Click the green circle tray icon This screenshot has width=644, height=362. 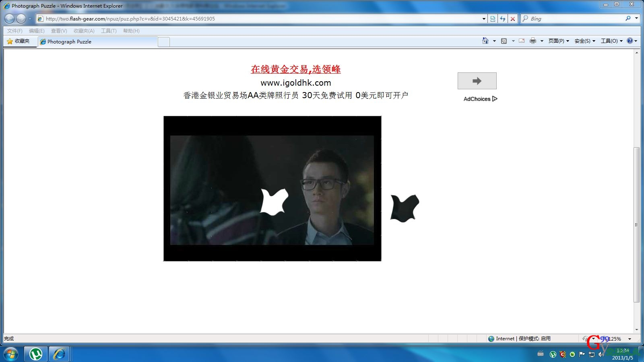click(x=572, y=354)
